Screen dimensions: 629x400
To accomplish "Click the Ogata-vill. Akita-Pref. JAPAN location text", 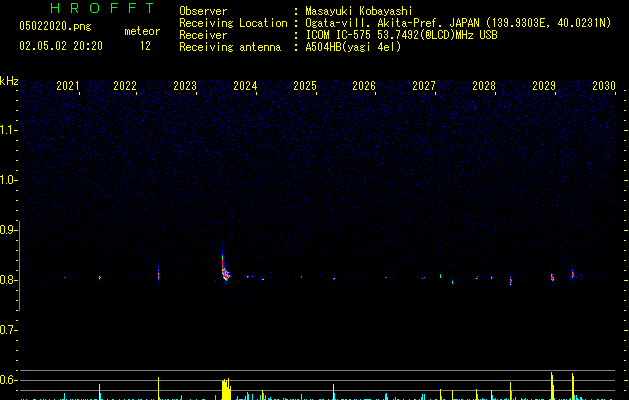I will click(x=392, y=23).
